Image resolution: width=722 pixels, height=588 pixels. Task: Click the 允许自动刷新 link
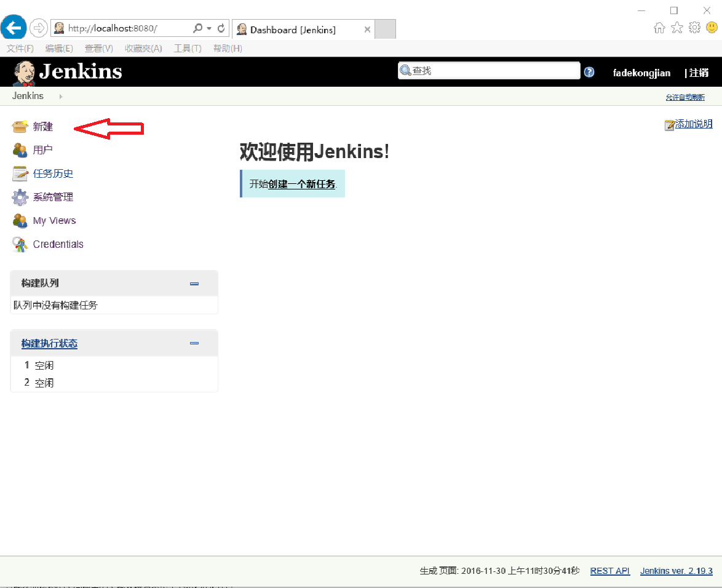click(x=685, y=97)
